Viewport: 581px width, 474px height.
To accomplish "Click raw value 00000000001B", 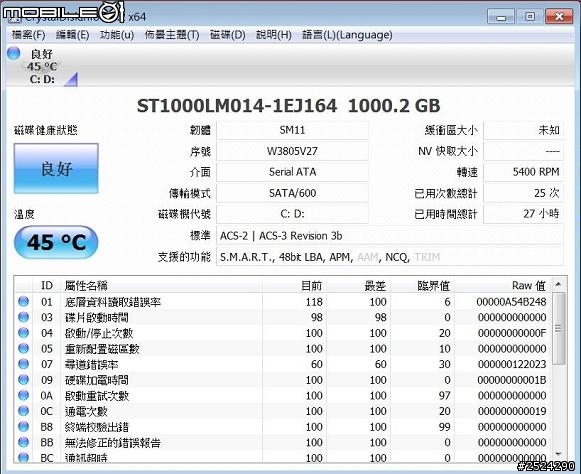I will 512,380.
